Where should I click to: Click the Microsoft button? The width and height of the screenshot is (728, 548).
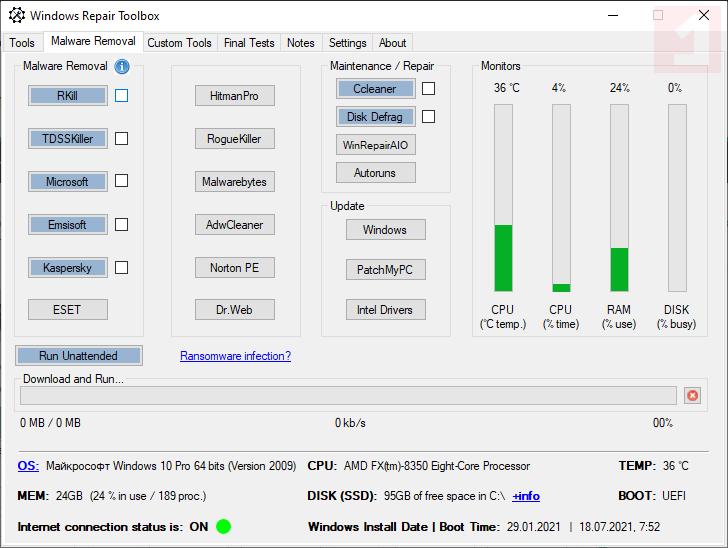click(68, 182)
